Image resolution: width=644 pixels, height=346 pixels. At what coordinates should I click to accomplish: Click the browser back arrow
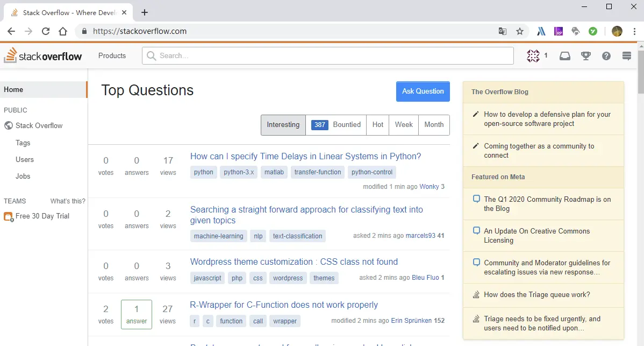[11, 31]
